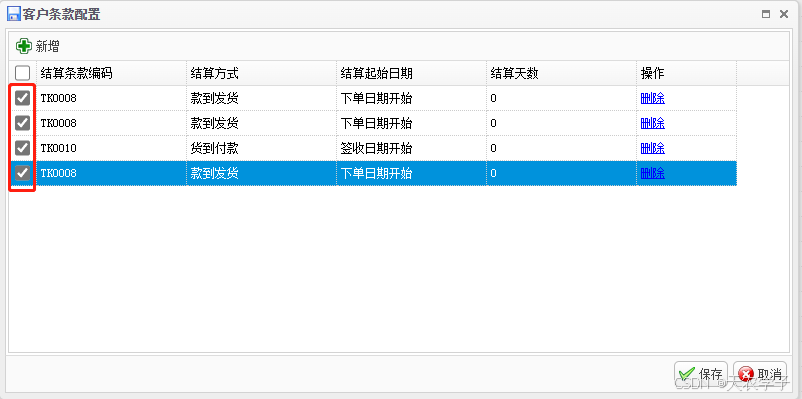802x399 pixels.
Task: Click the red X icon on 取消
Action: (747, 373)
